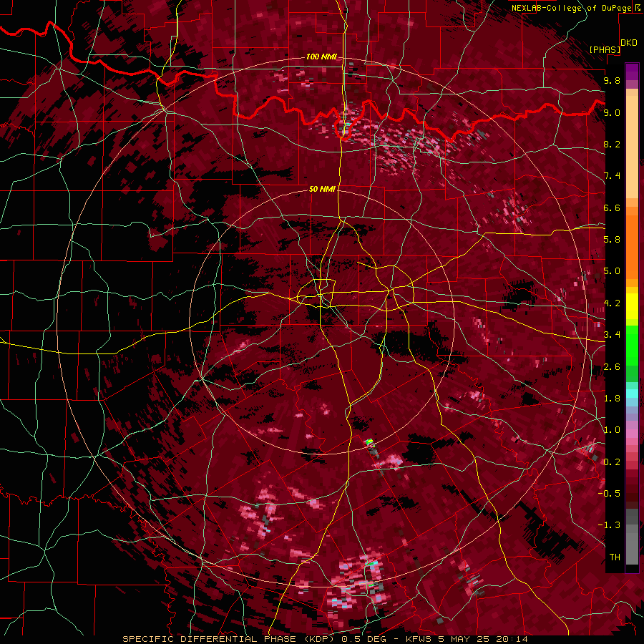
Task: Click the [PHAS] legend heading
Action: [x=605, y=49]
